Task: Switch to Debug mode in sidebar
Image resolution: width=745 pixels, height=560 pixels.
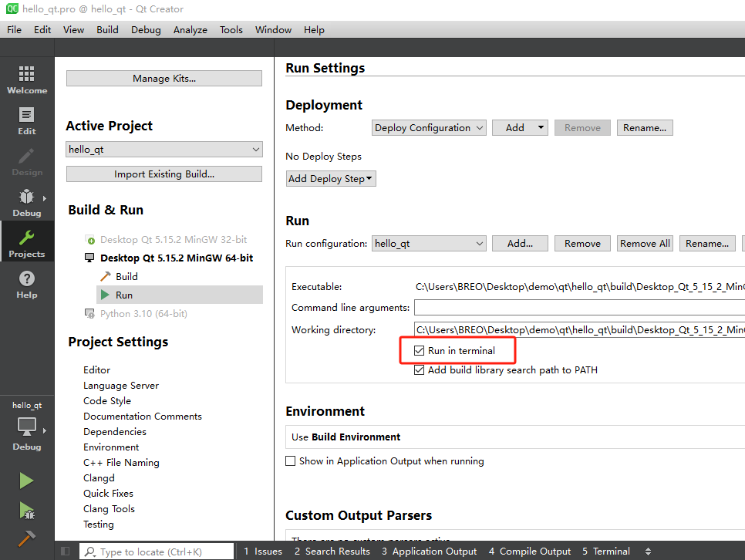Action: [26, 203]
